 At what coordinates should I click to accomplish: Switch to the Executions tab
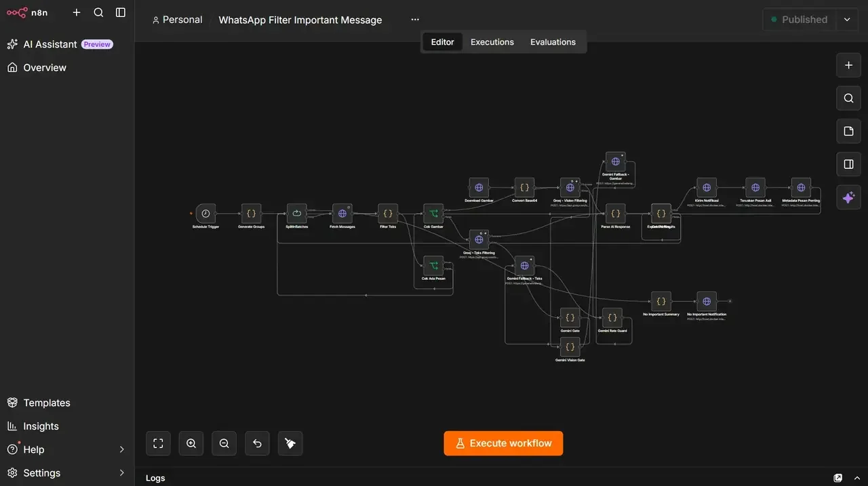coord(492,42)
